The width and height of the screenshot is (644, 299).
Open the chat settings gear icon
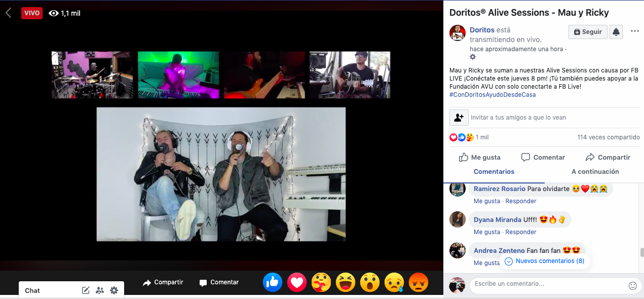coord(114,290)
